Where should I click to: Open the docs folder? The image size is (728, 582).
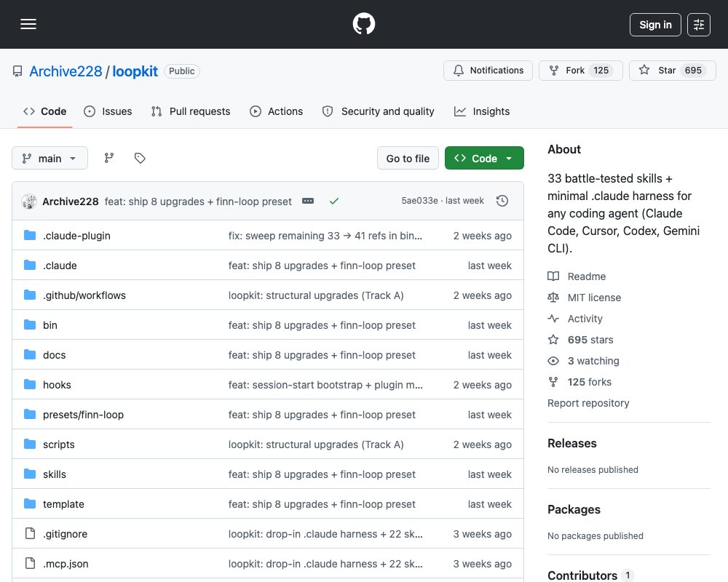click(55, 355)
